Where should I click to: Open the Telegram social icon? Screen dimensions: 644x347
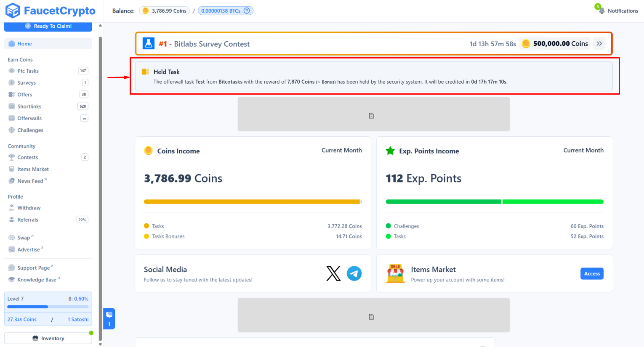tap(354, 273)
